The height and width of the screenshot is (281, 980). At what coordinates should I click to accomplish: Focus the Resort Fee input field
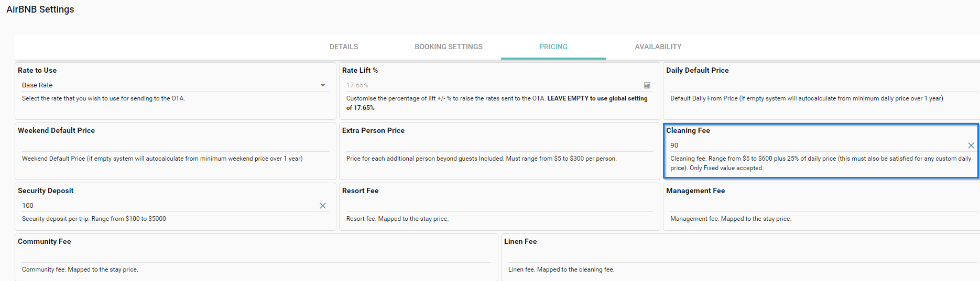click(499, 206)
